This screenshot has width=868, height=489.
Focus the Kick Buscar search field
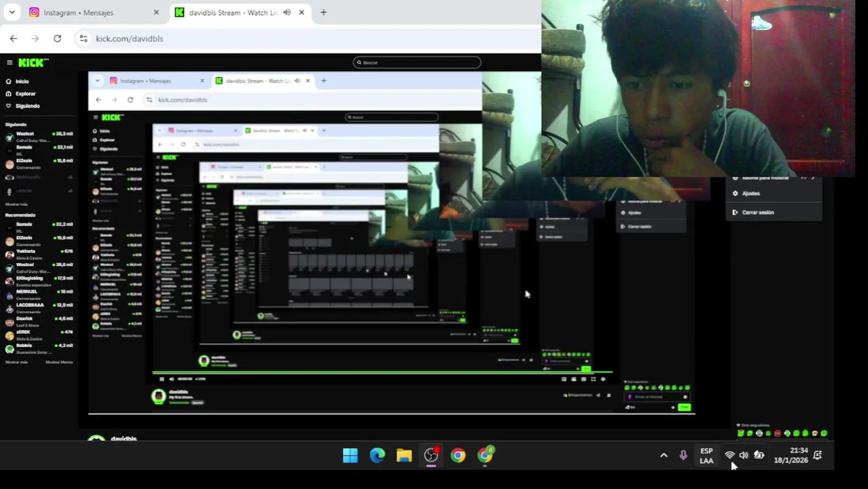417,62
